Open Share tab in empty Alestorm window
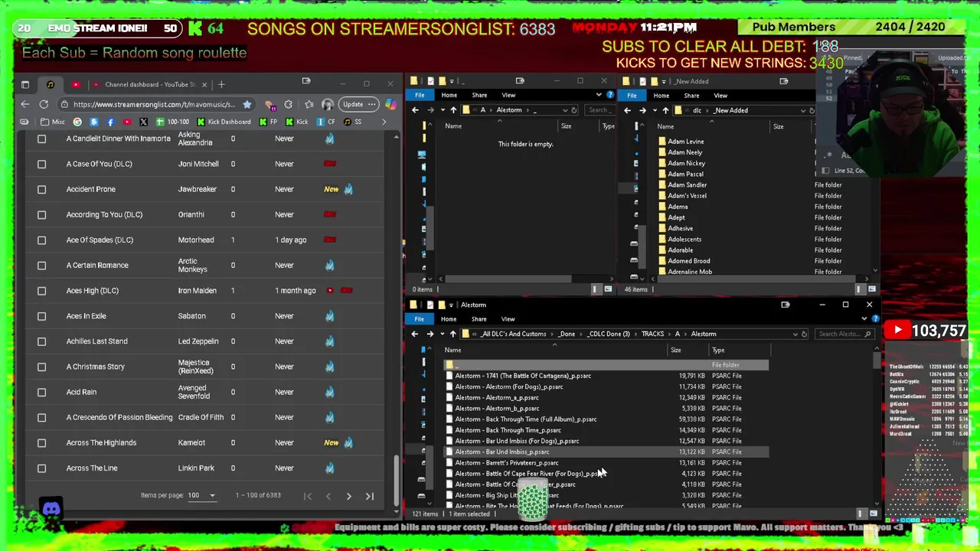 (x=479, y=95)
